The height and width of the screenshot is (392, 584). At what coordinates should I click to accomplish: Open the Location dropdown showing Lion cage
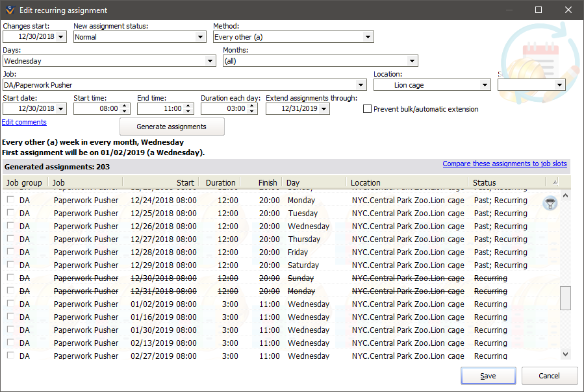pyautogui.click(x=483, y=84)
